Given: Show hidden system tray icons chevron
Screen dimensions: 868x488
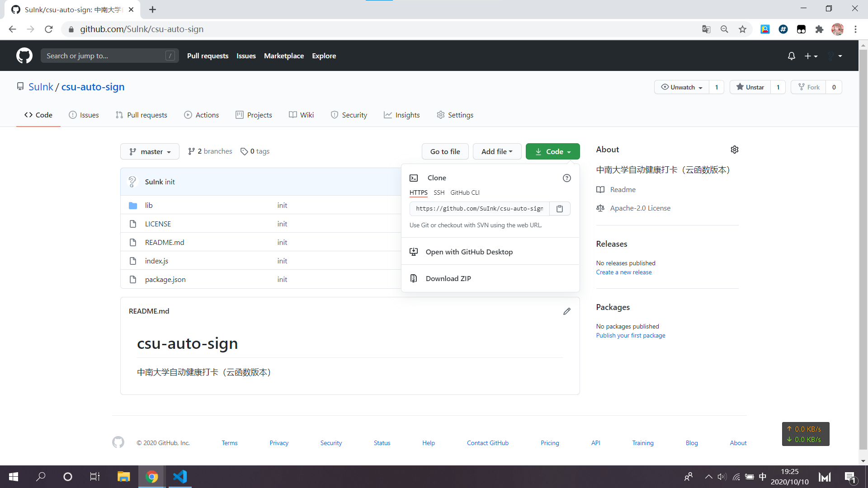Looking at the screenshot, I should [708, 477].
